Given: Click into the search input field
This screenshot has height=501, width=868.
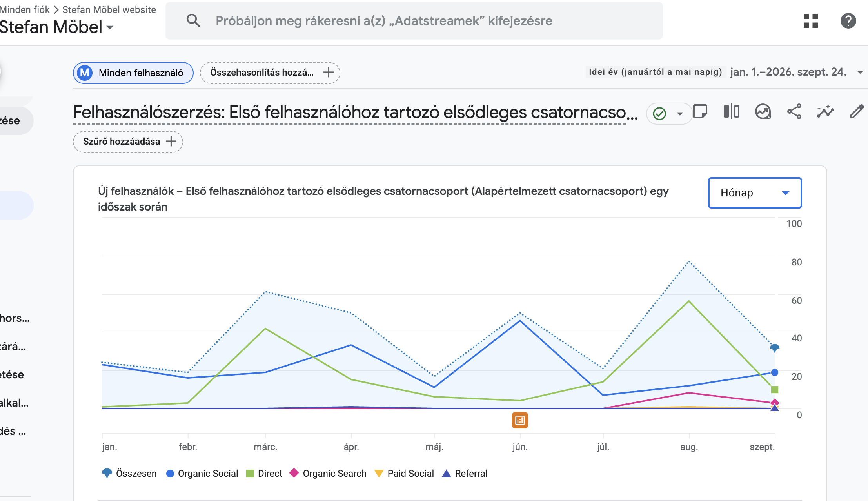Looking at the screenshot, I should [414, 21].
